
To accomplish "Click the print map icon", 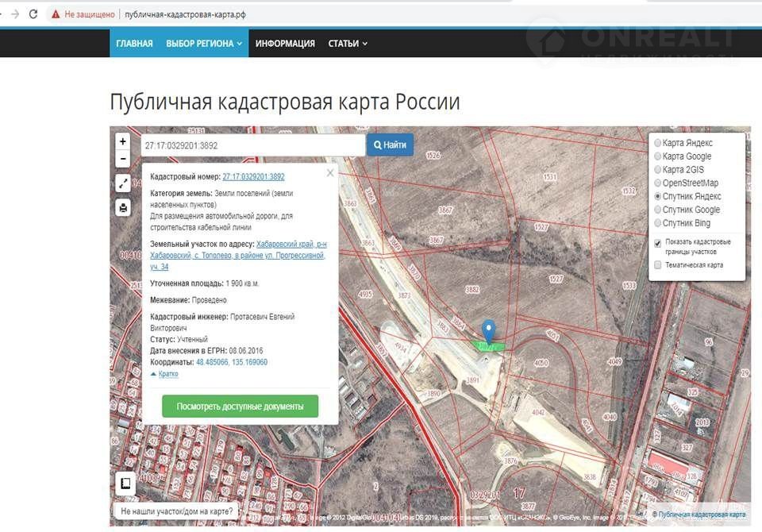I will tap(122, 208).
